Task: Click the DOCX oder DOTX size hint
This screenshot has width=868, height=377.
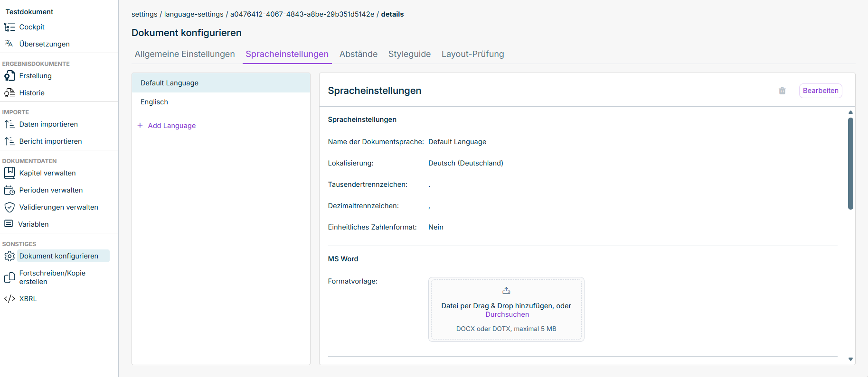Action: point(506,329)
